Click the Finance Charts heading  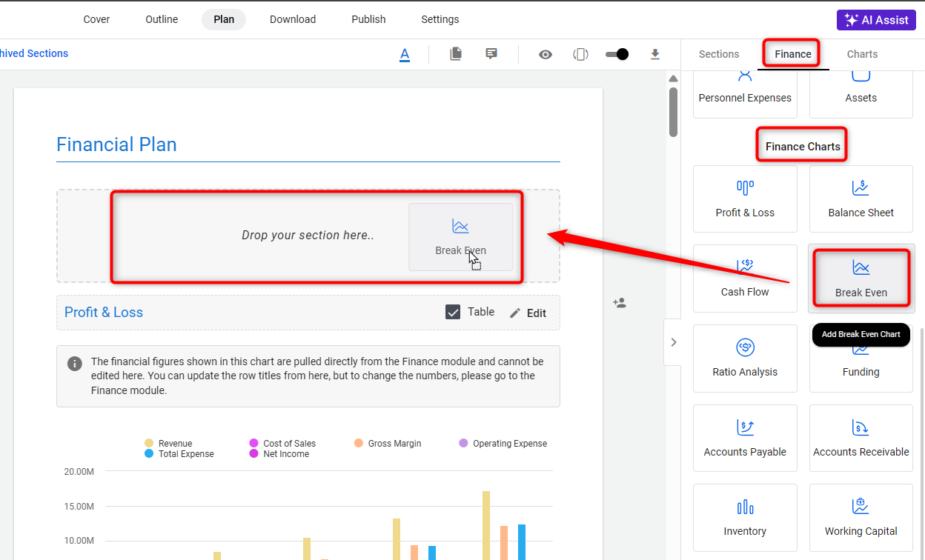coord(803,147)
